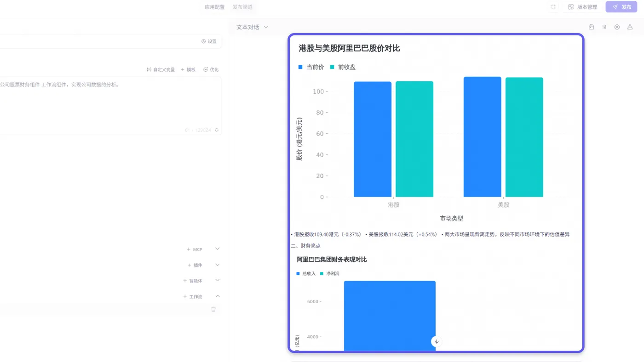Toggle the 总收入 legend item
Screen dimensions: 644x362
(x=306, y=274)
